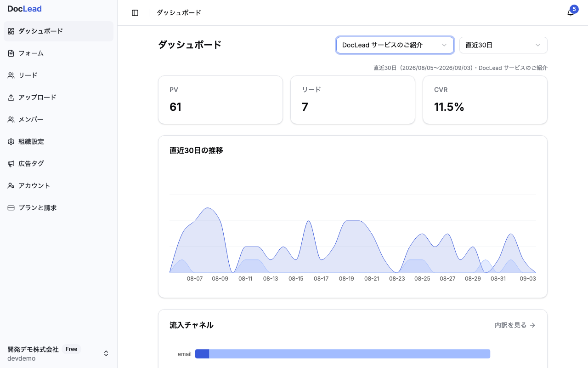The width and height of the screenshot is (588, 368).
Task: Click the dark blue segment of email bar
Action: coord(202,354)
